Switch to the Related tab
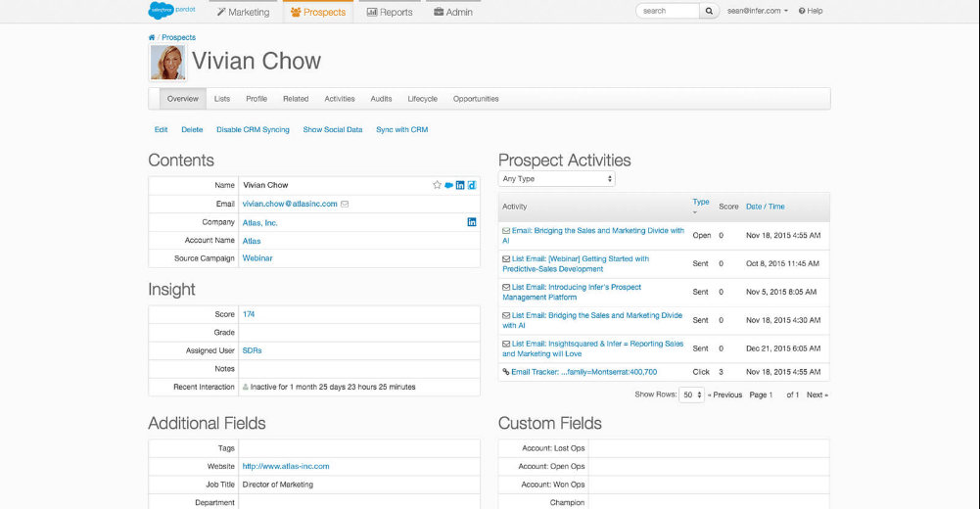This screenshot has height=509, width=980. pyautogui.click(x=296, y=99)
